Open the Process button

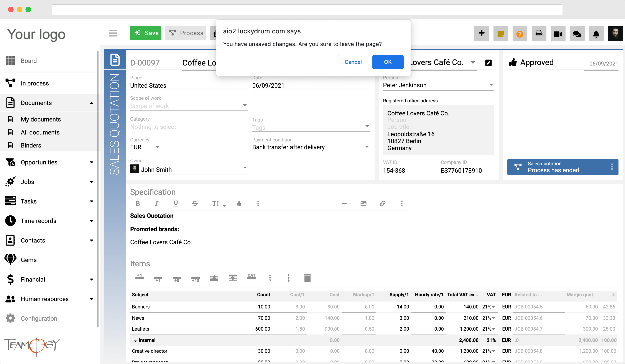[186, 33]
